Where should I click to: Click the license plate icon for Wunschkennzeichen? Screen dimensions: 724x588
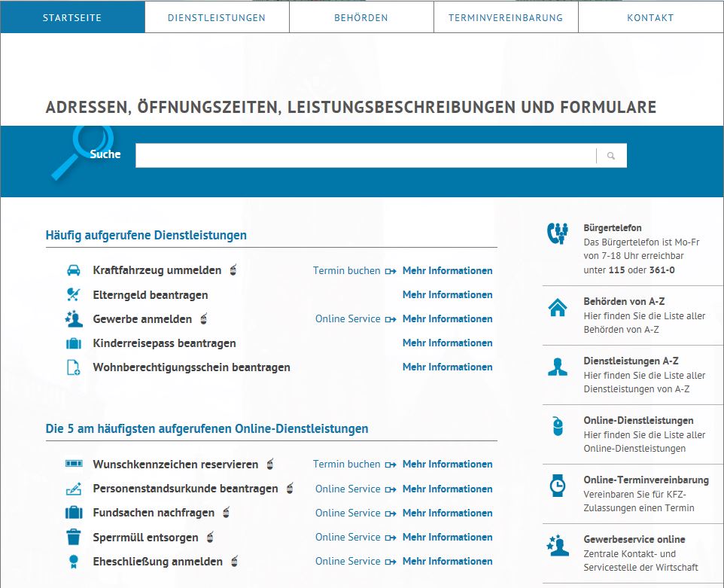[x=73, y=465]
